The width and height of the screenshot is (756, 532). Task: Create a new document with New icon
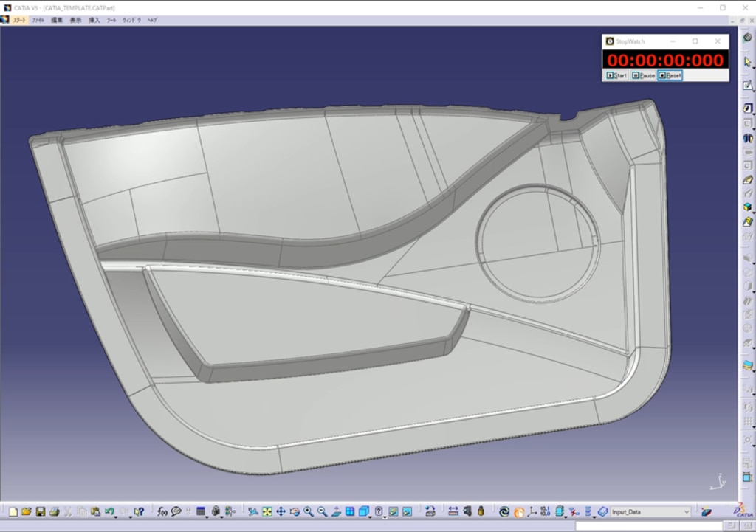coord(13,512)
